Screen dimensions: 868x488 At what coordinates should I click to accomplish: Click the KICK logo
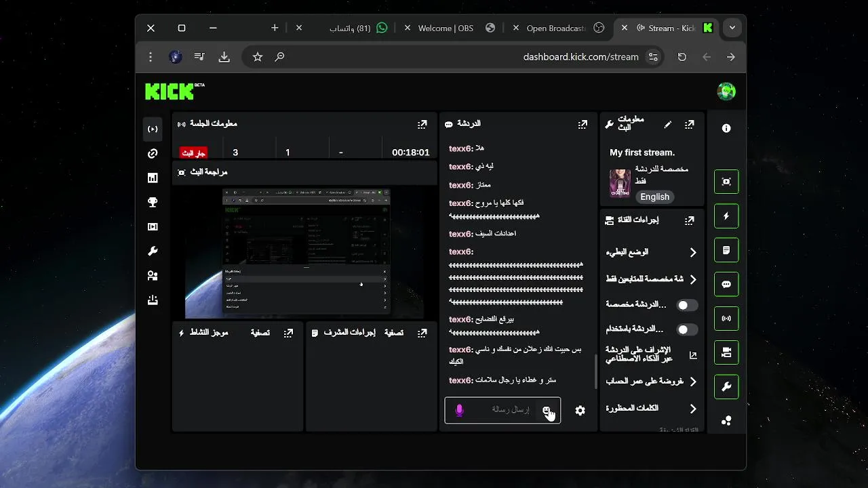(174, 91)
